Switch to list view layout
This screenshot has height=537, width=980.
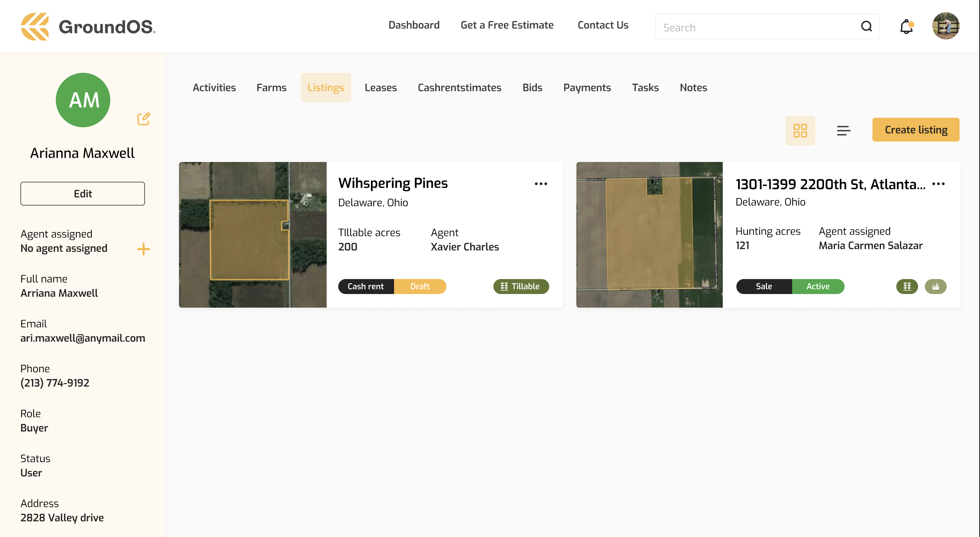[x=843, y=131]
